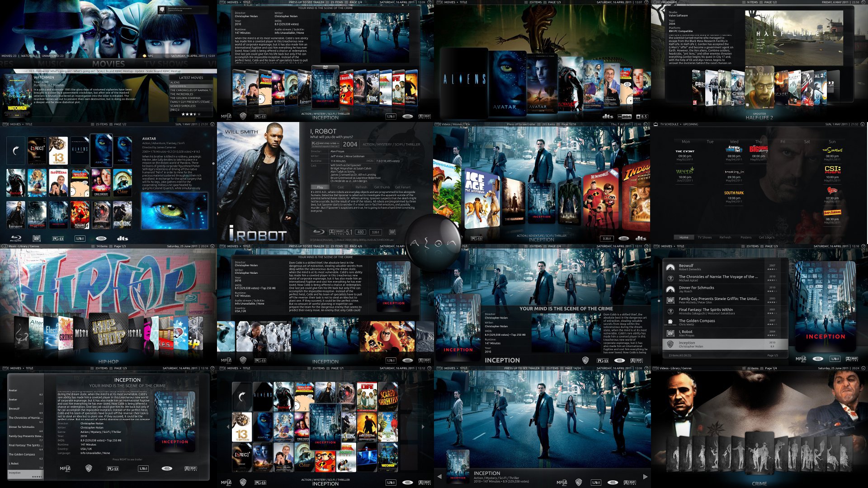Open Cast in the I, Robot dialog
The width and height of the screenshot is (868, 488).
coord(340,187)
